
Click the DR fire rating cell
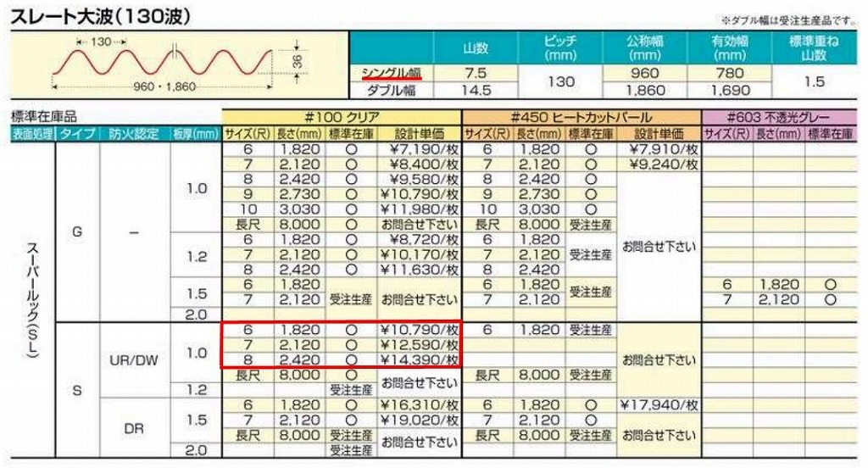pyautogui.click(x=133, y=428)
